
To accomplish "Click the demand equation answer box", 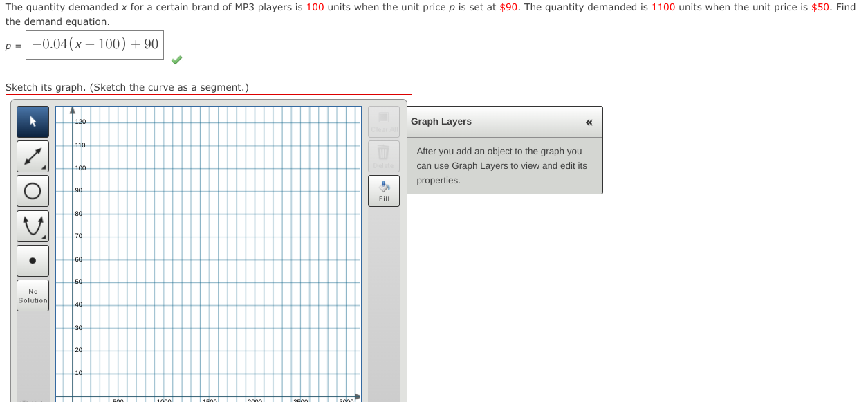I will 95,45.
